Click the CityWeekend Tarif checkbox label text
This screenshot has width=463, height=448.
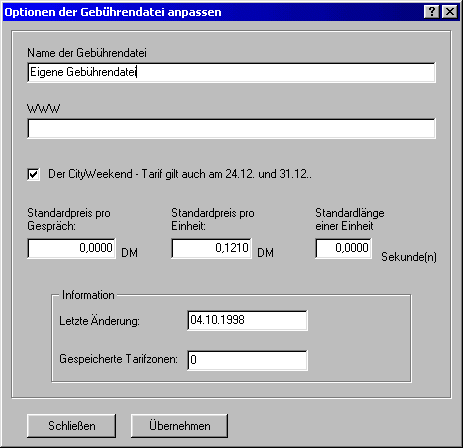coord(180,174)
